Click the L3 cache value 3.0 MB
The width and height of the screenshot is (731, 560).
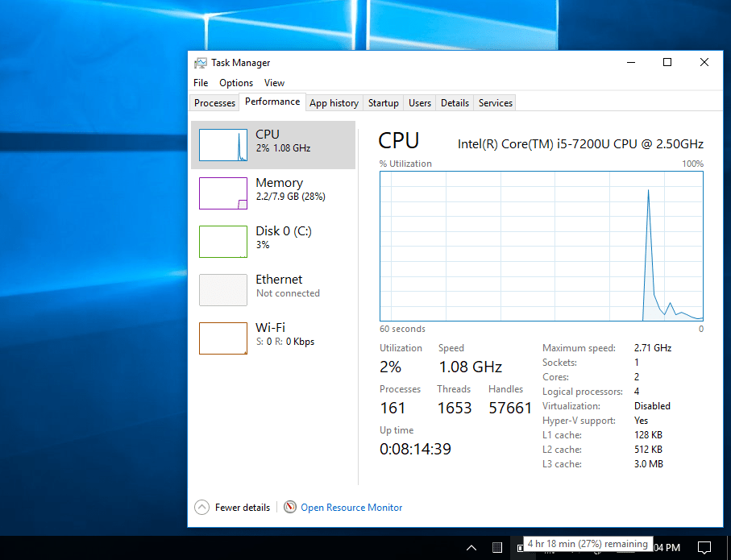[x=649, y=464]
